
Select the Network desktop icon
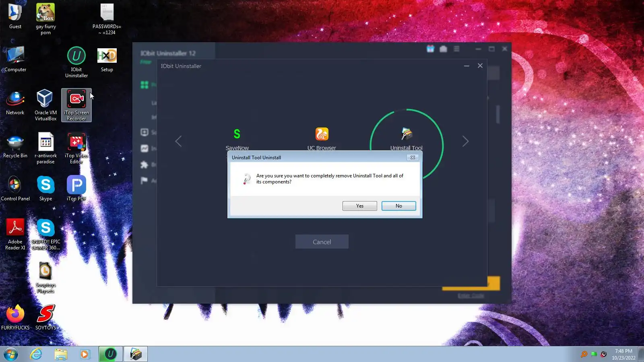(15, 102)
